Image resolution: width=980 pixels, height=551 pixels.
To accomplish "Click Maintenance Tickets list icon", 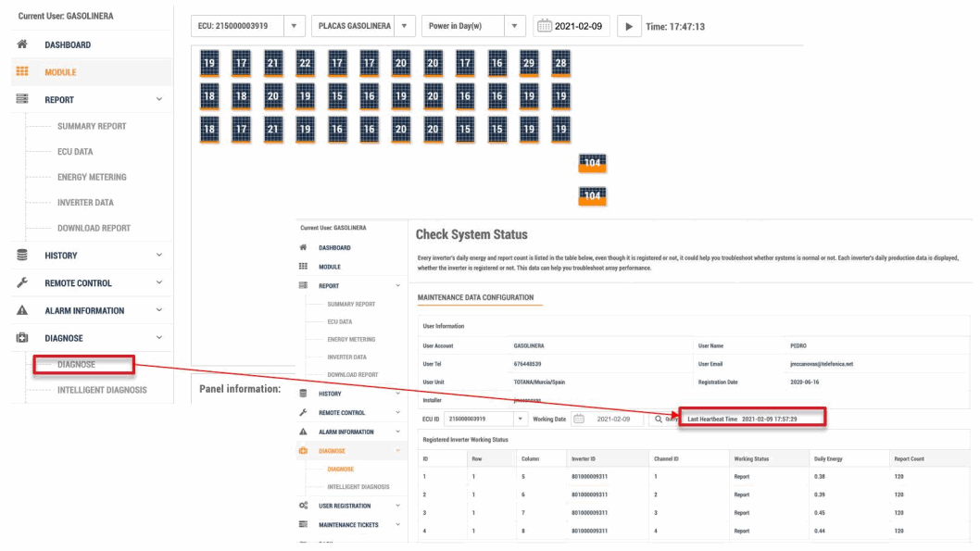I will 303,525.
